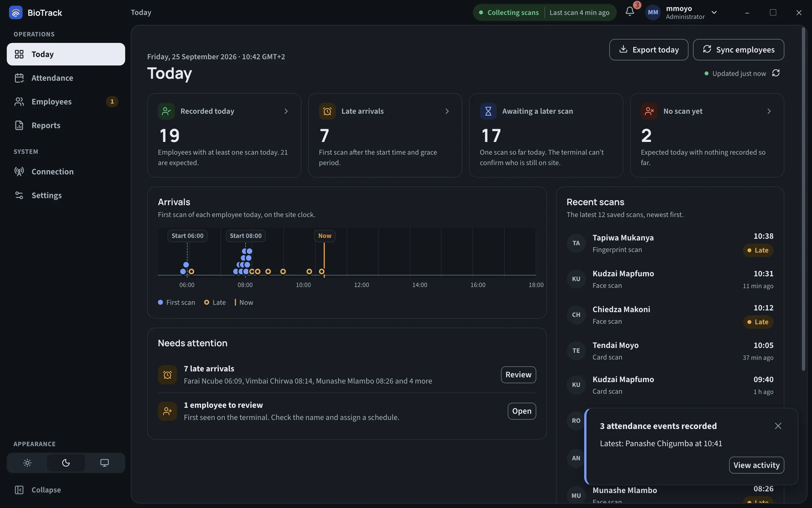Open Reports in the sidebar

(x=66, y=125)
